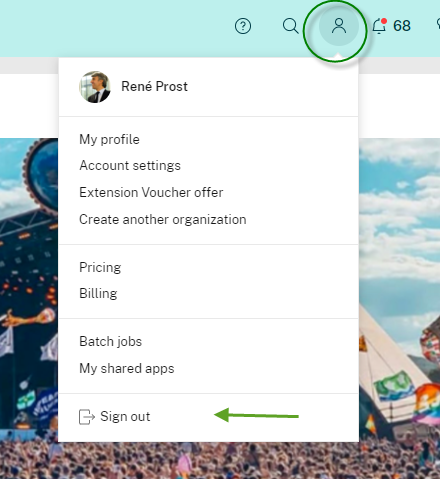Screen dimensions: 440x481
Task: View My shared apps
Action: click(x=127, y=368)
